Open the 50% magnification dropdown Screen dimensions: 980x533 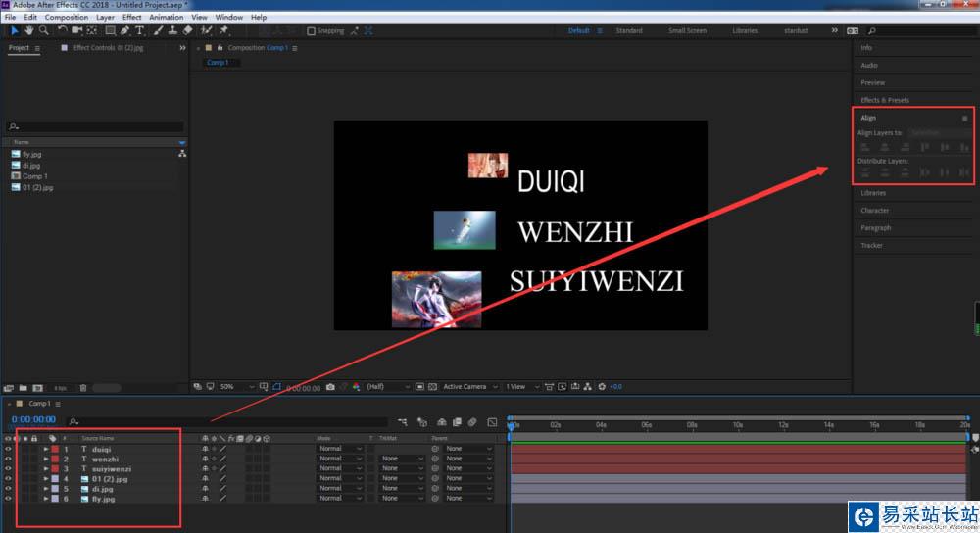coord(236,387)
